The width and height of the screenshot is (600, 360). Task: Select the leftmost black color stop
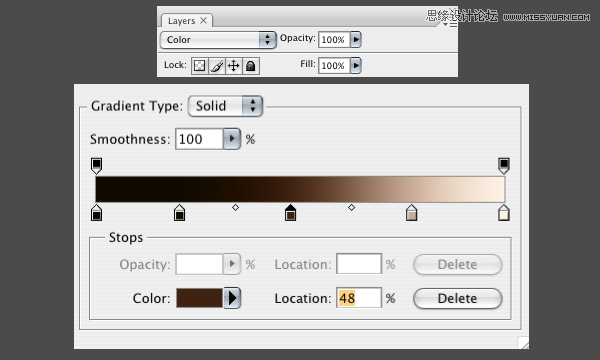click(x=96, y=213)
